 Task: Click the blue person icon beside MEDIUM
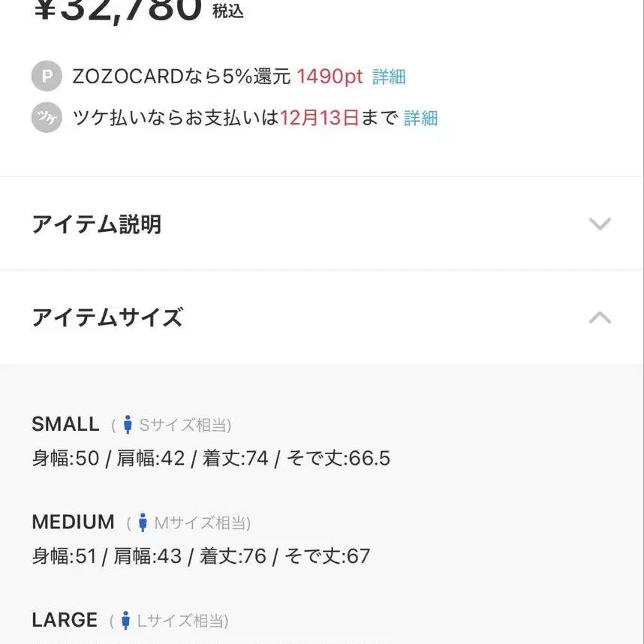click(x=142, y=522)
